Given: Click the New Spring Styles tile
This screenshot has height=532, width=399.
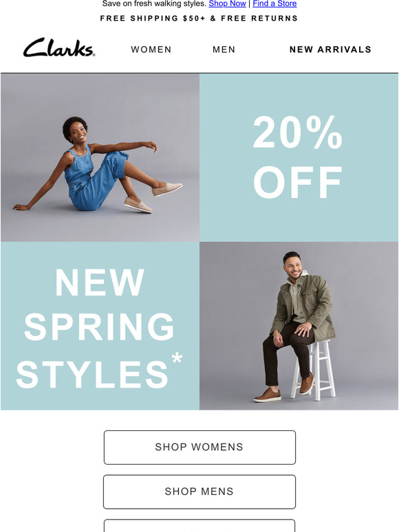Looking at the screenshot, I should pyautogui.click(x=100, y=326).
